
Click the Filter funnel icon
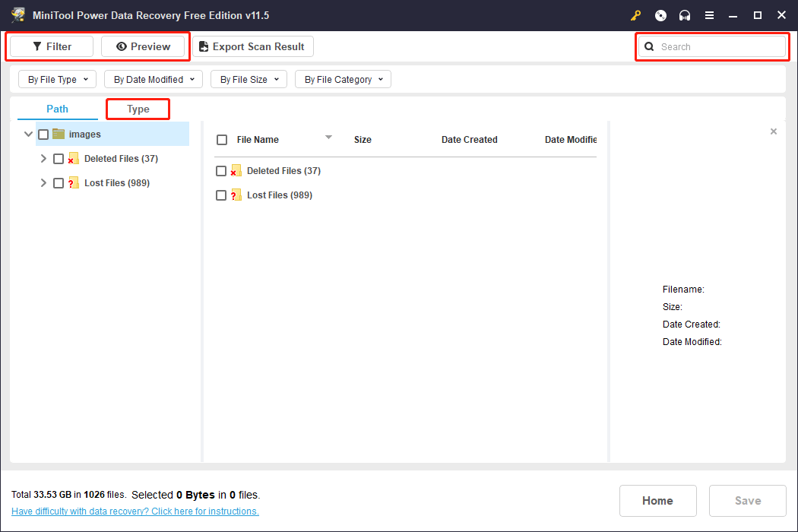tap(36, 46)
